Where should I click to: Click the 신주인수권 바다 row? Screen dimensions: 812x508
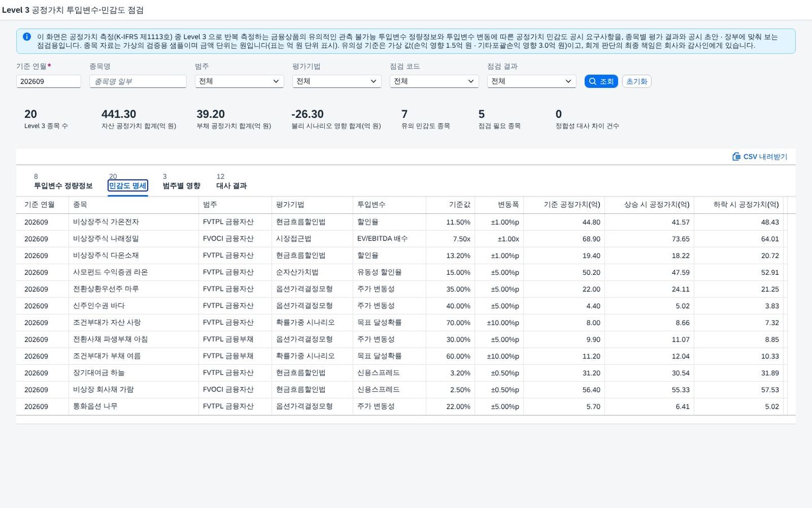click(401, 306)
